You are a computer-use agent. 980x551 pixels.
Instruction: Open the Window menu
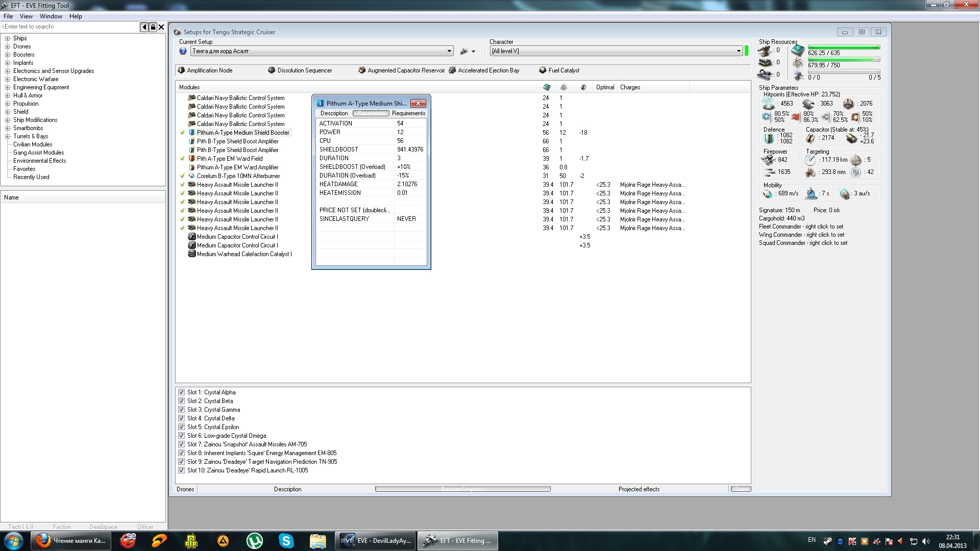51,16
